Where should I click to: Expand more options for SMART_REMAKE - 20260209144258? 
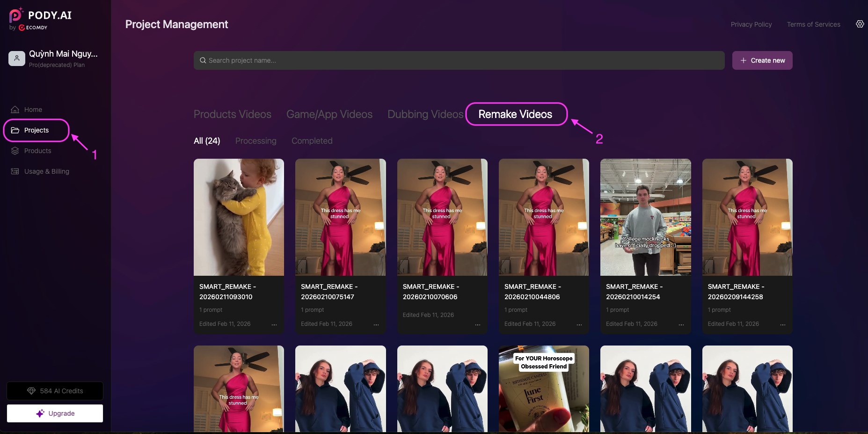tap(782, 324)
